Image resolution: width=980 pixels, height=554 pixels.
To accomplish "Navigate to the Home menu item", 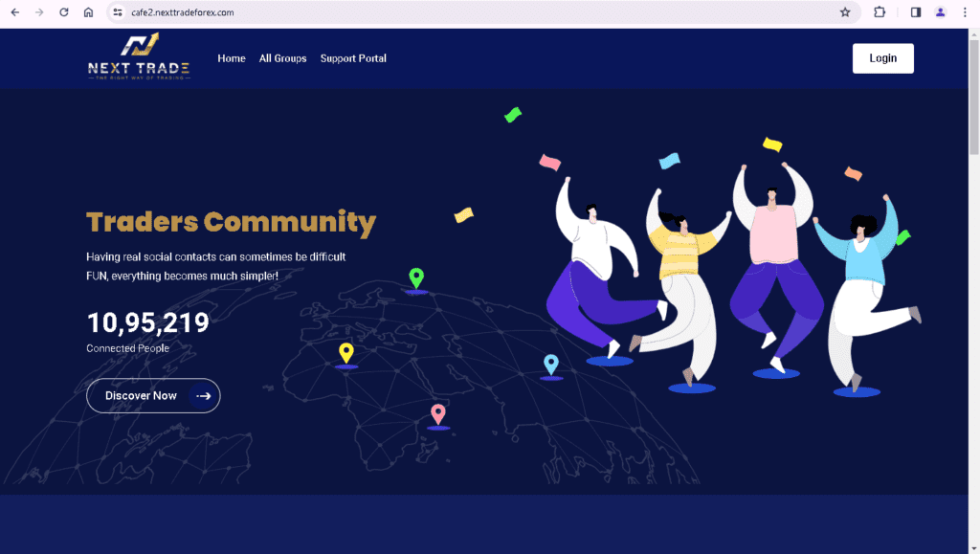I will (x=232, y=58).
